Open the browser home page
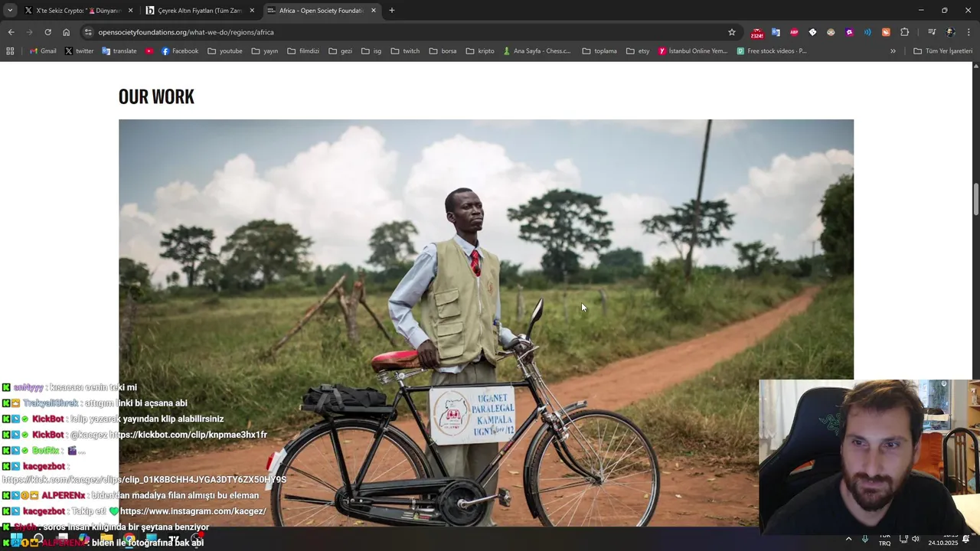This screenshot has width=980, height=551. point(66,32)
